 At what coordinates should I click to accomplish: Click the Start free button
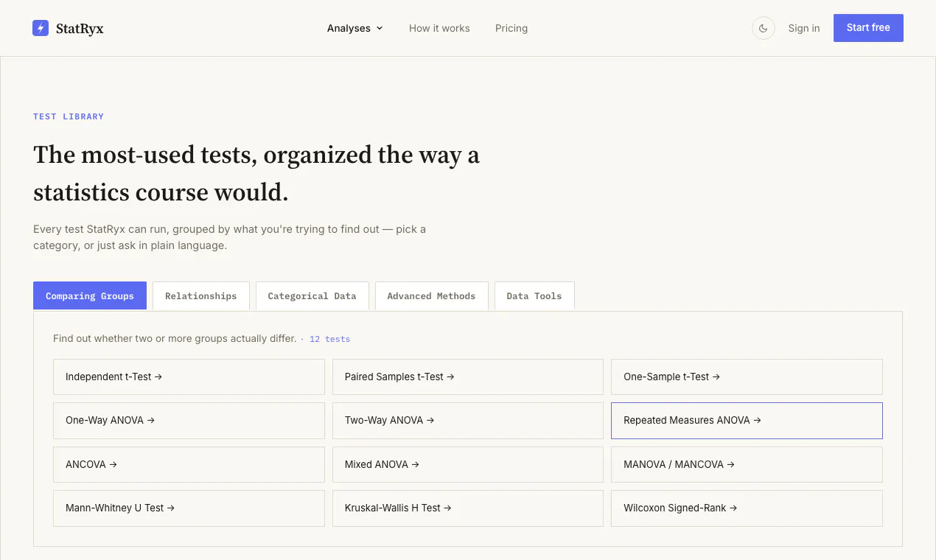coord(868,28)
